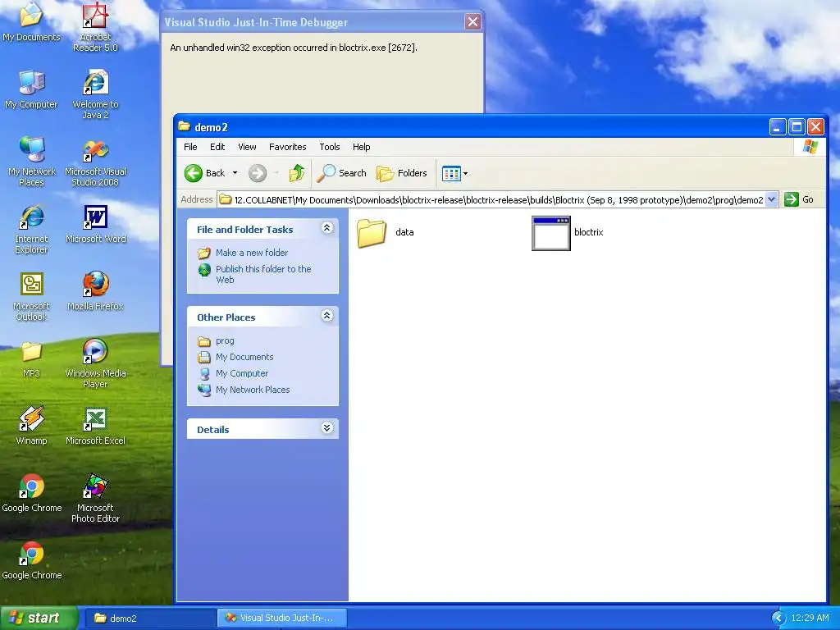Image resolution: width=840 pixels, height=630 pixels.
Task: Switch to demo2 taskbar button
Action: point(150,619)
